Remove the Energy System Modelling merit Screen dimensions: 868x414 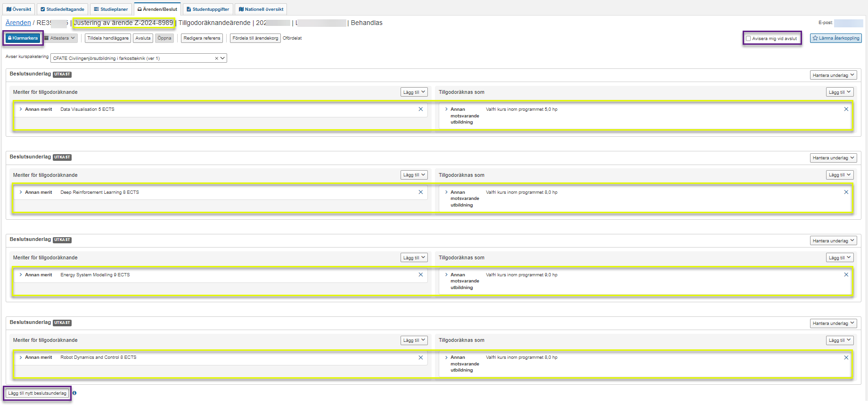coord(421,275)
